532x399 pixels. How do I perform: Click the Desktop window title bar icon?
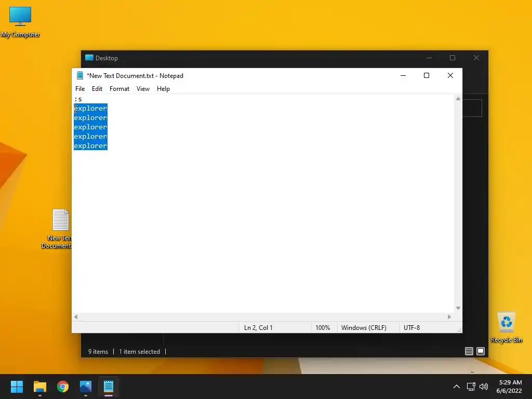pyautogui.click(x=89, y=58)
